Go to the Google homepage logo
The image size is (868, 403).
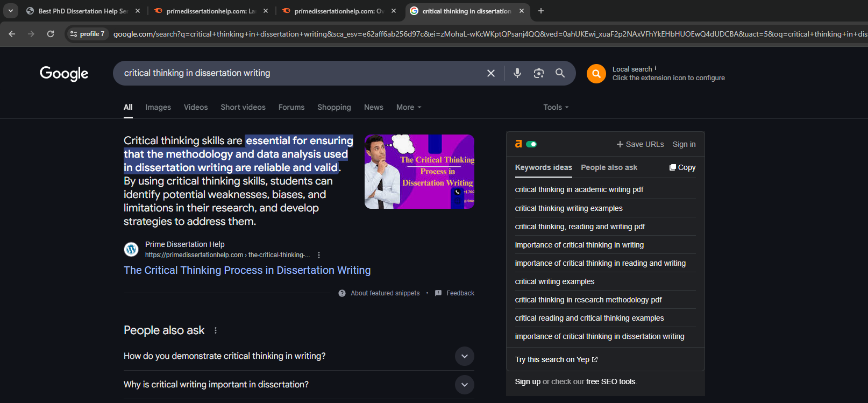coord(64,74)
